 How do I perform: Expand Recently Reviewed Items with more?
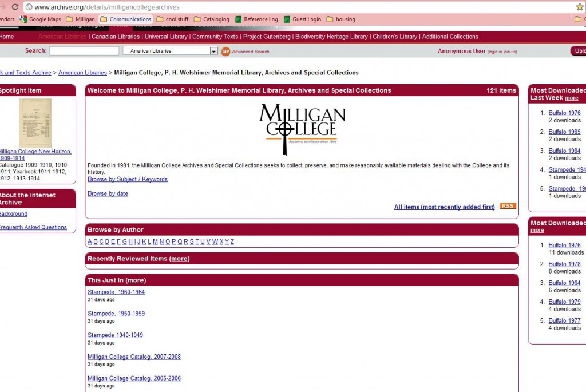(x=179, y=258)
